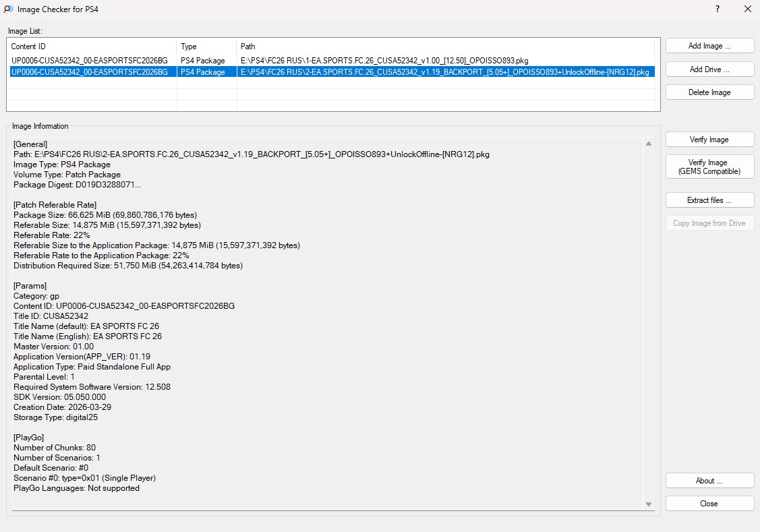Click the Add Image button
The width and height of the screenshot is (760, 532).
click(x=709, y=46)
